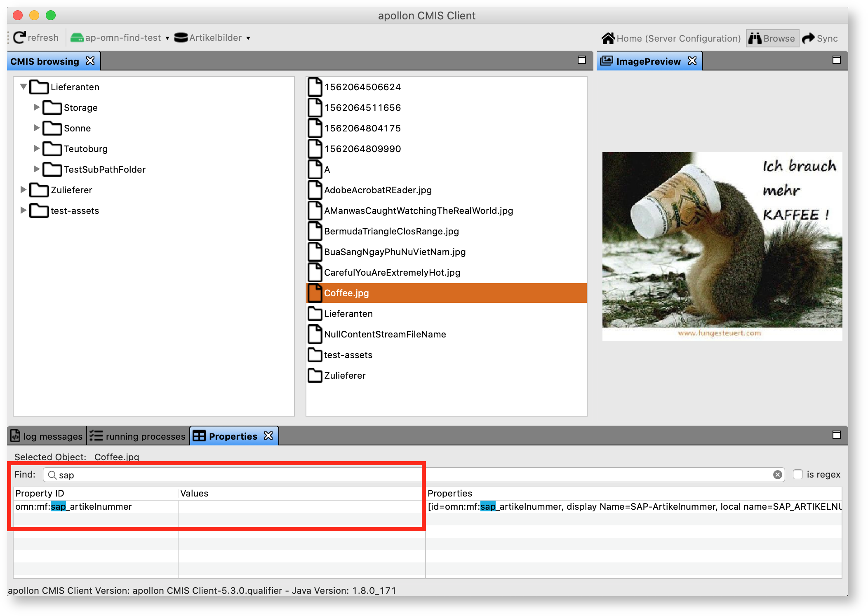Click the Home house icon

(x=608, y=38)
